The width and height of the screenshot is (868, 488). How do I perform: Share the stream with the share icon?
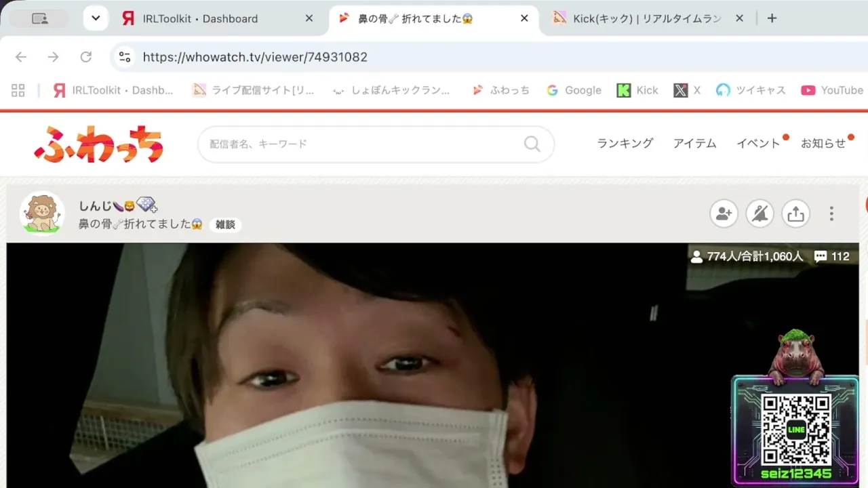[796, 214]
